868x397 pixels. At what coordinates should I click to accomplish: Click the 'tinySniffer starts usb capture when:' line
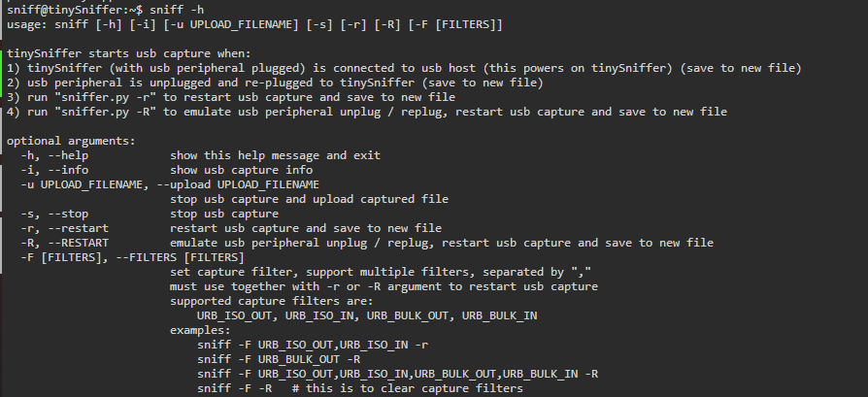[129, 53]
